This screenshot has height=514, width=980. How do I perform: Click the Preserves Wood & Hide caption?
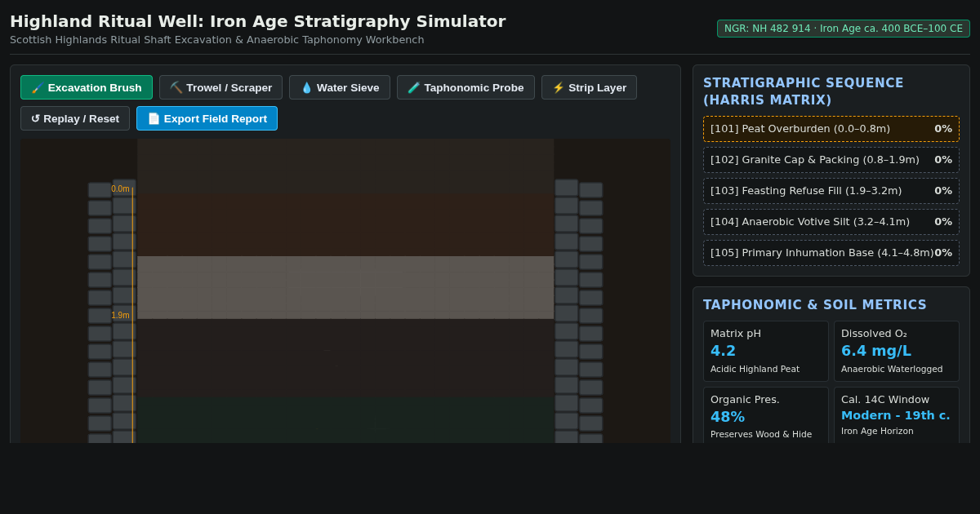(761, 434)
